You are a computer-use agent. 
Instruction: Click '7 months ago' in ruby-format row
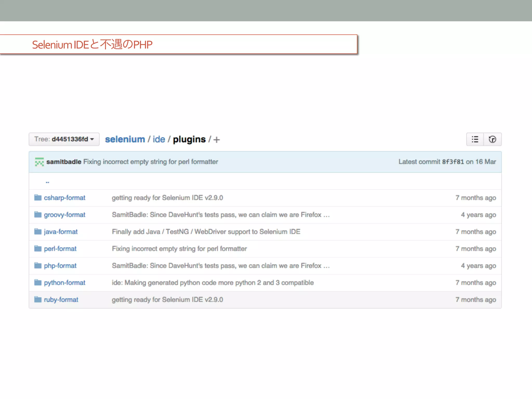click(x=476, y=300)
